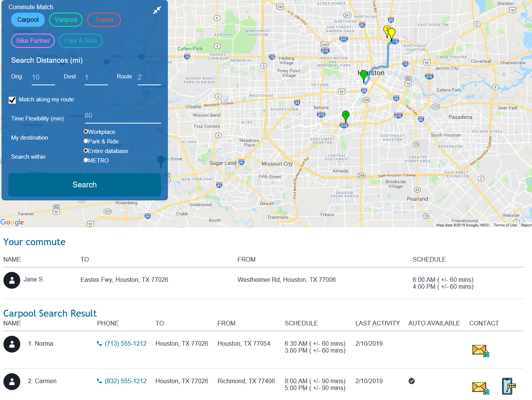
Task: Click the phone icon beside (713) 555-1212
Action: tap(99, 343)
